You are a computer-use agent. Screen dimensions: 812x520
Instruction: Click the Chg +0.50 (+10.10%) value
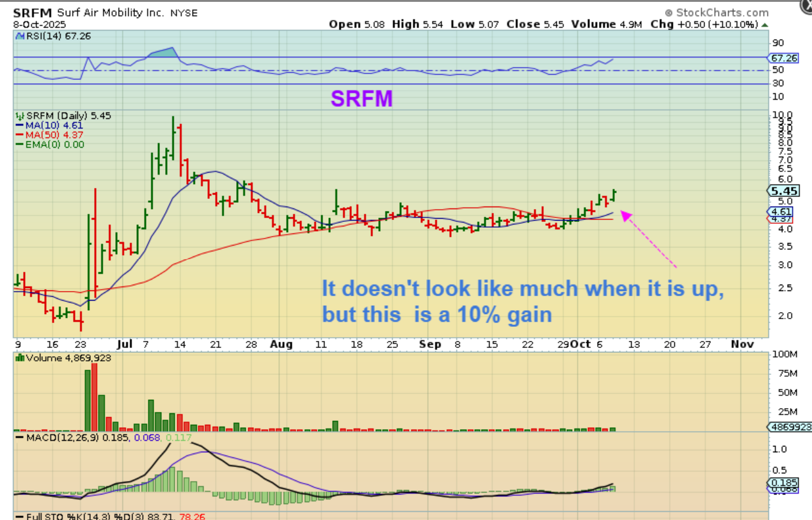tap(704, 24)
